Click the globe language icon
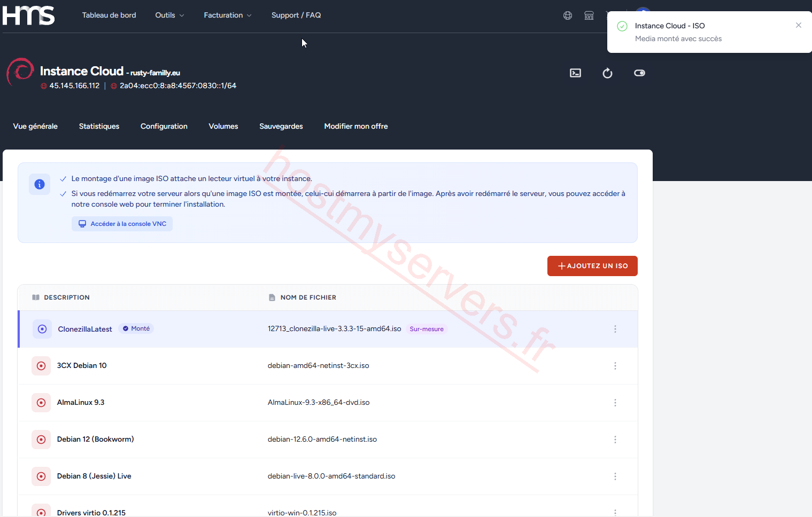The width and height of the screenshot is (812, 517). [x=568, y=15]
